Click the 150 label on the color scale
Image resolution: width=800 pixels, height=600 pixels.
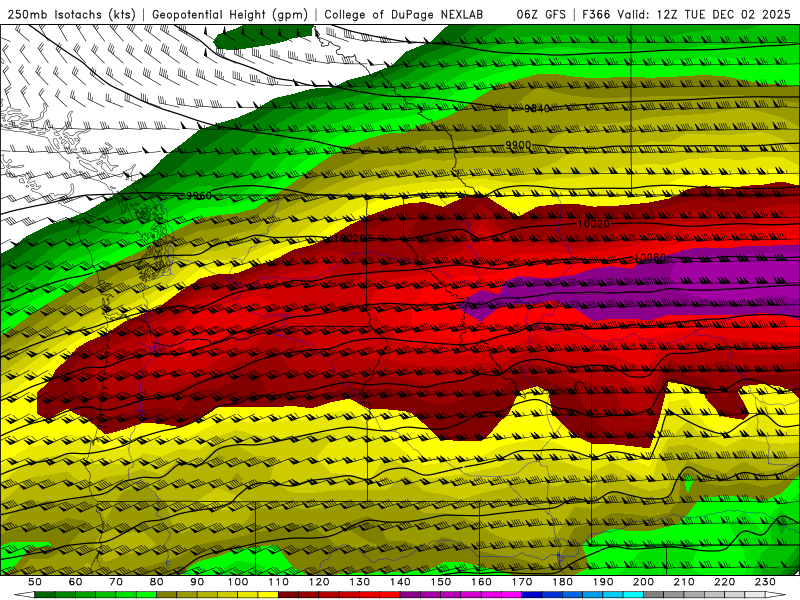[x=441, y=582]
